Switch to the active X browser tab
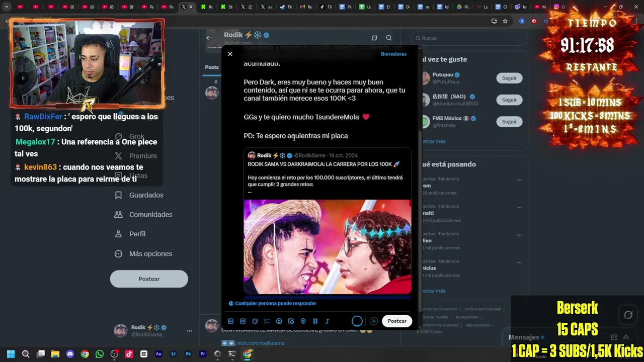Viewport: 644px width, 362px height. [187, 7]
